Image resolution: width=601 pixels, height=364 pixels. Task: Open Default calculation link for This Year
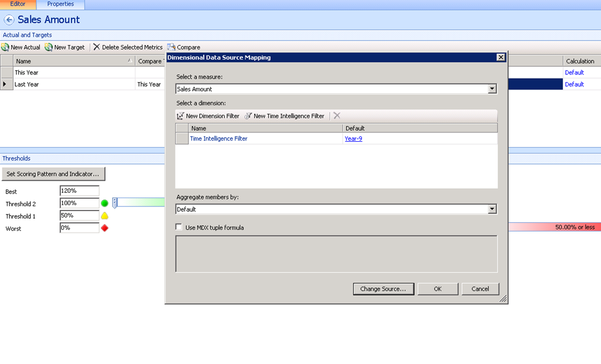click(x=574, y=72)
